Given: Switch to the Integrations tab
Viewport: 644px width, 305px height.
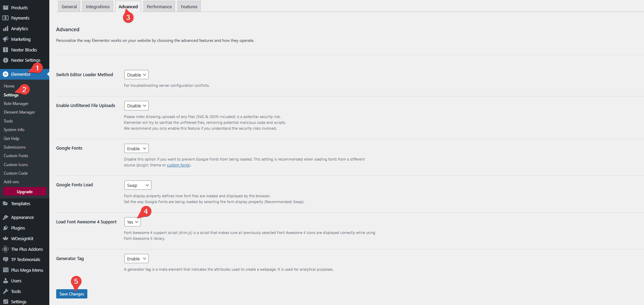Looking at the screenshot, I should point(98,7).
